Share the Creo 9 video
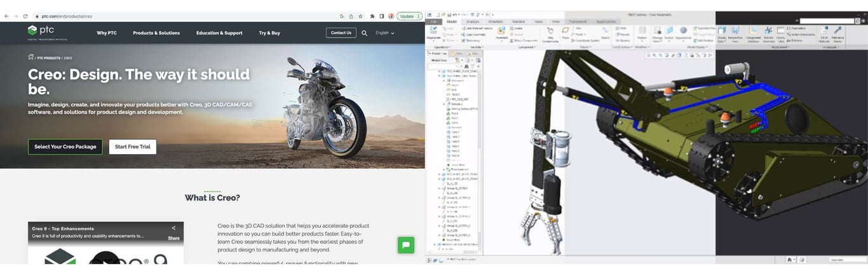 click(x=173, y=232)
